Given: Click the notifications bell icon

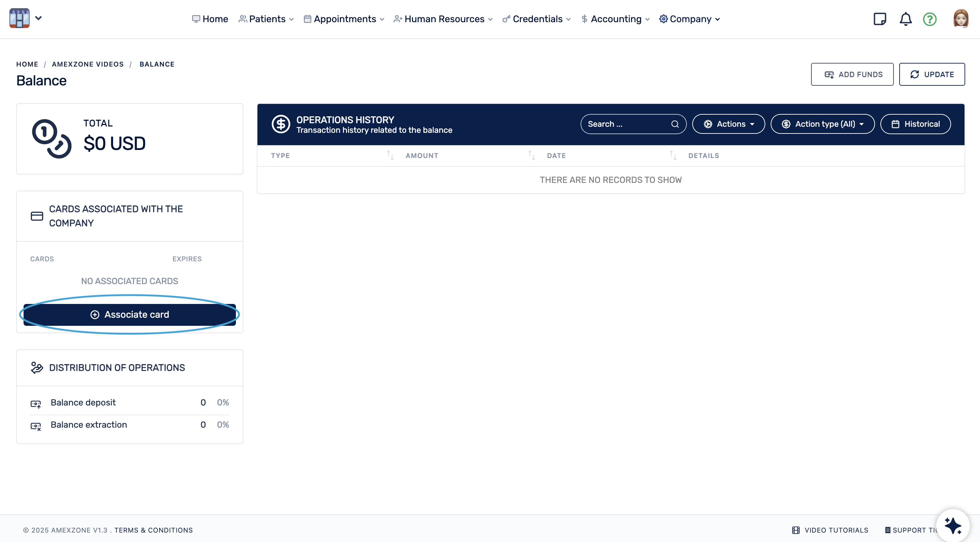Looking at the screenshot, I should point(905,18).
